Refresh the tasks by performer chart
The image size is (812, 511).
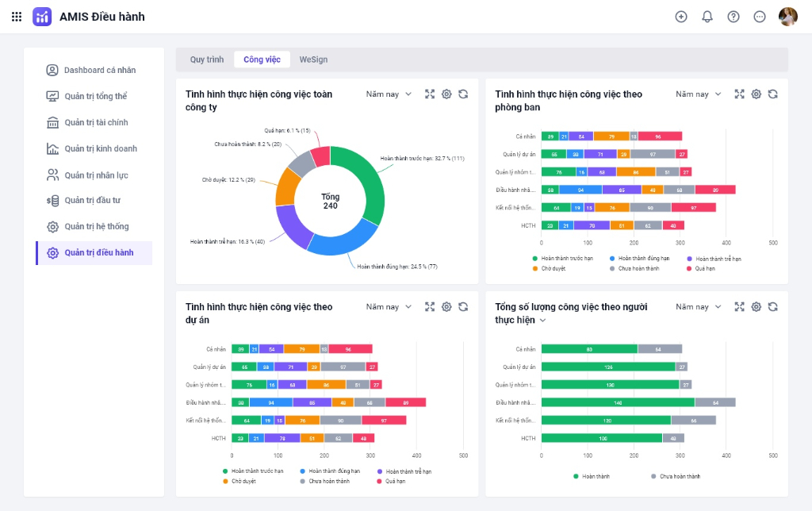[772, 307]
